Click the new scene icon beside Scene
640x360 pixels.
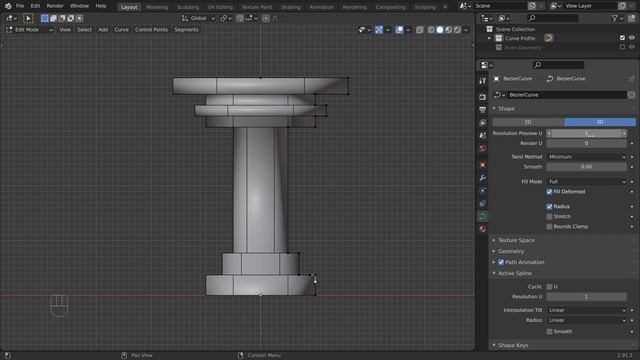point(532,6)
